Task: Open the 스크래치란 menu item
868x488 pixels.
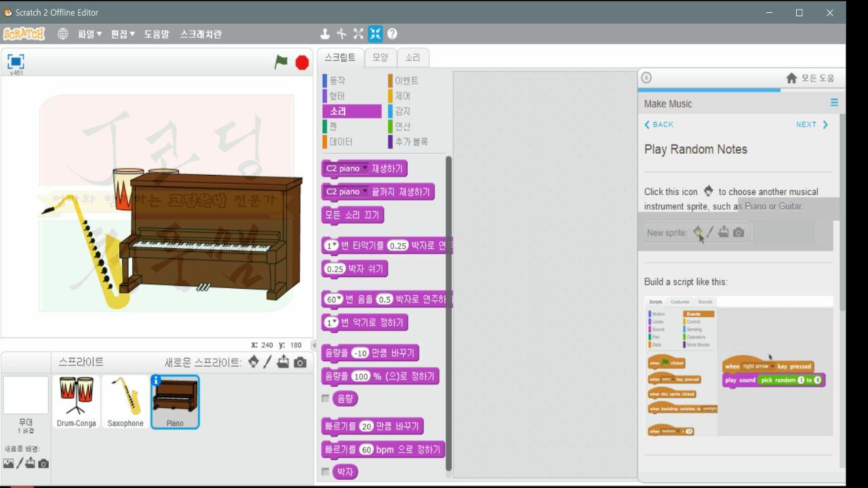Action: pyautogui.click(x=201, y=34)
